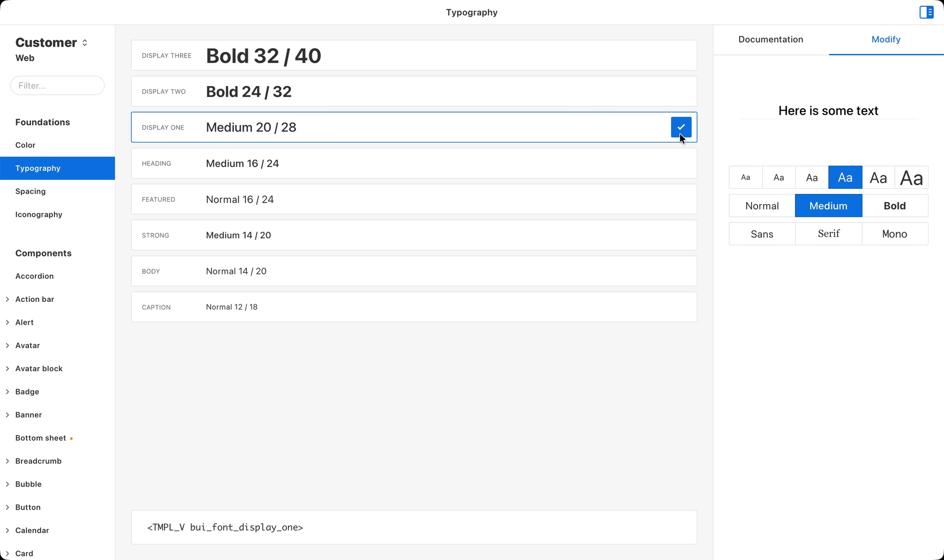Click the blue checkmark on Display One
Screen dimensions: 944x560
click(681, 127)
